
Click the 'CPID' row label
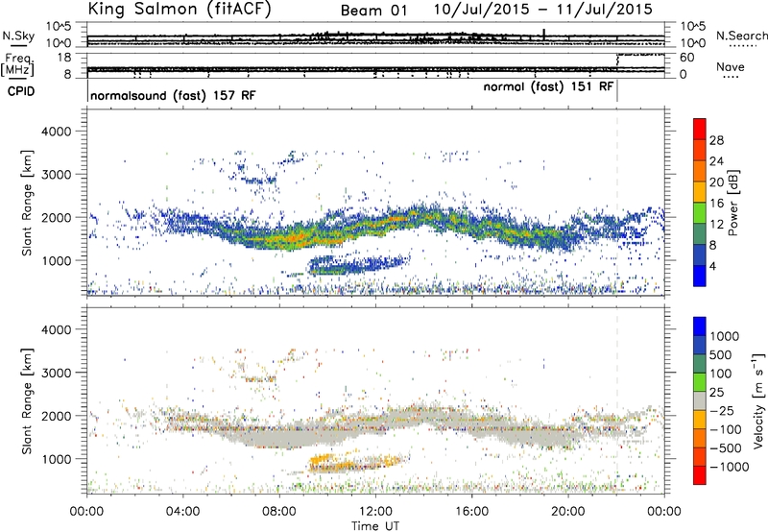(x=20, y=91)
